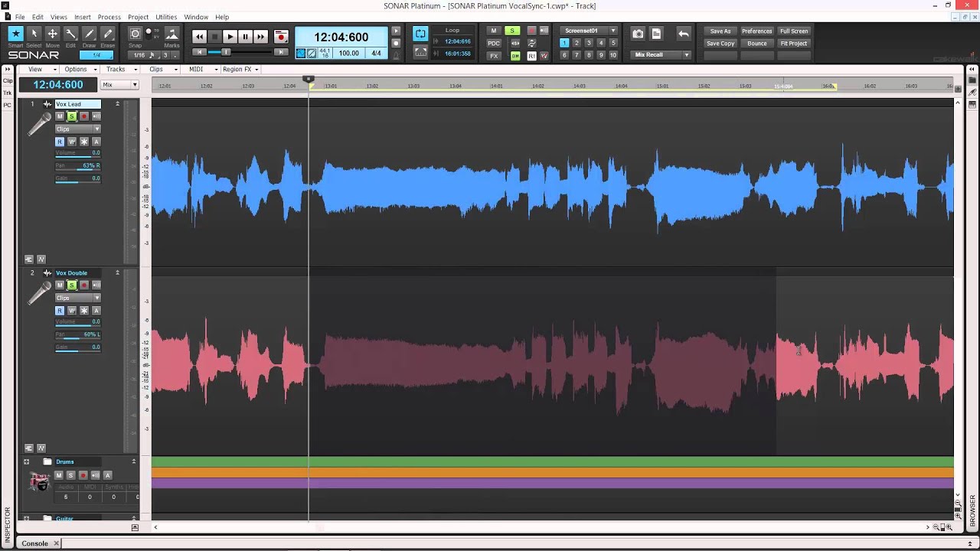Viewport: 980px width, 551px height.
Task: Open the Insert menu
Action: [x=83, y=17]
